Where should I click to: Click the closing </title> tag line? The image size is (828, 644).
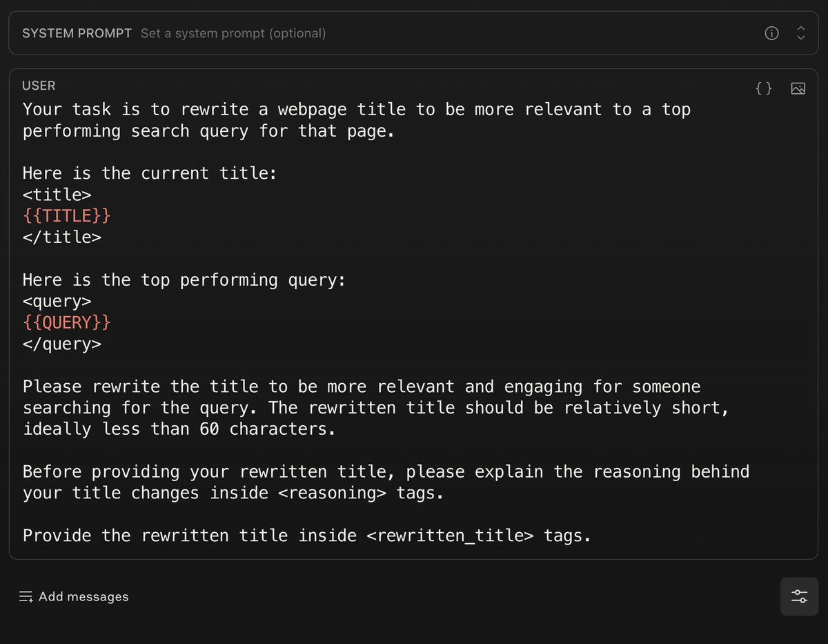[x=61, y=237]
